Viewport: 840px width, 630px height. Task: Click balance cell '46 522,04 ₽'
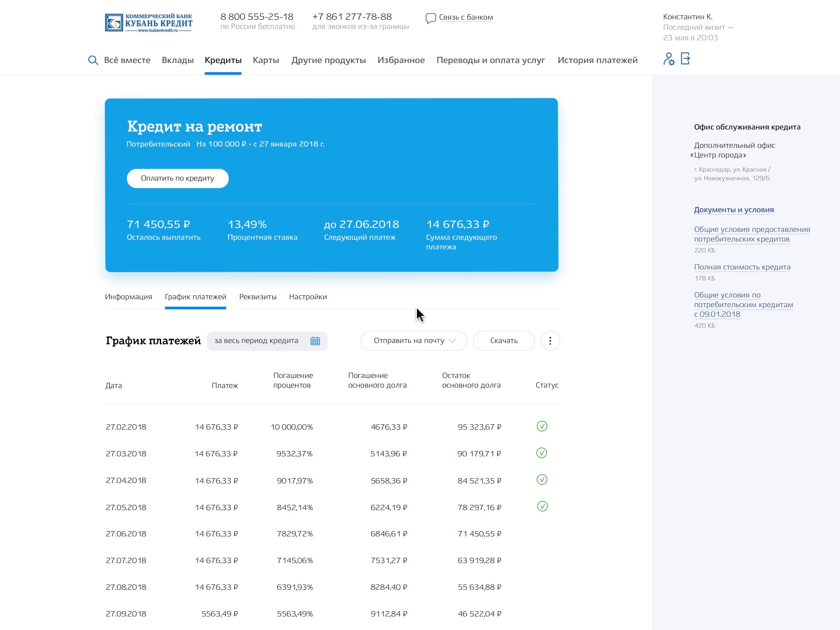pyautogui.click(x=479, y=614)
